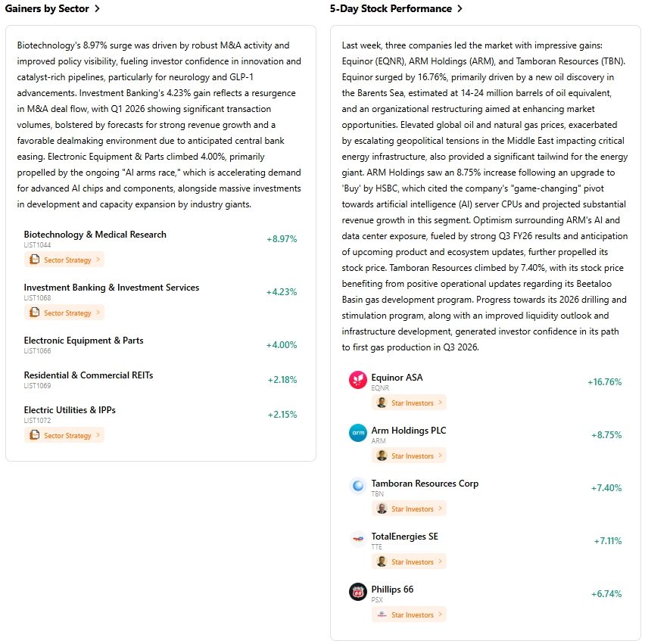
Task: Click the Tamboran Resources logo icon
Action: [358, 487]
